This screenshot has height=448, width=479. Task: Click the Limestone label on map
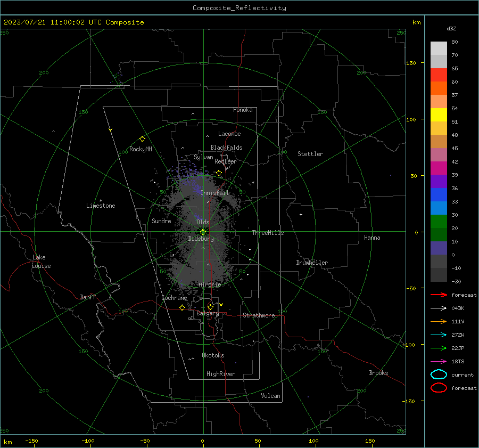click(x=101, y=206)
